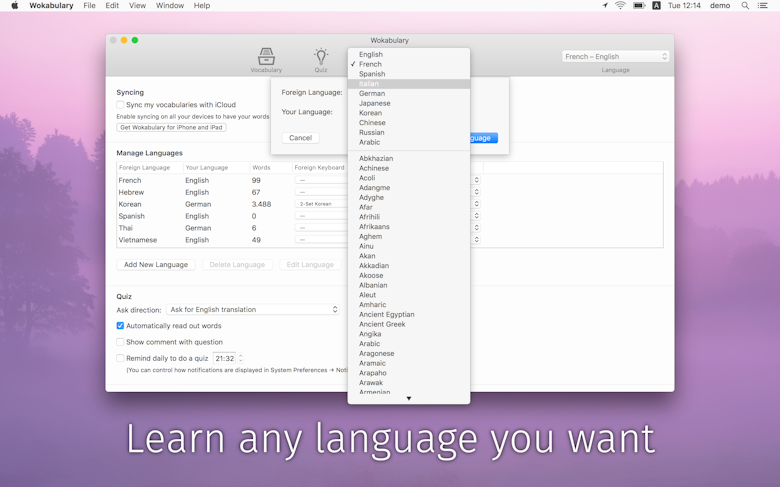This screenshot has width=780, height=487.
Task: Open the Wokabulary app menu
Action: tap(51, 5)
